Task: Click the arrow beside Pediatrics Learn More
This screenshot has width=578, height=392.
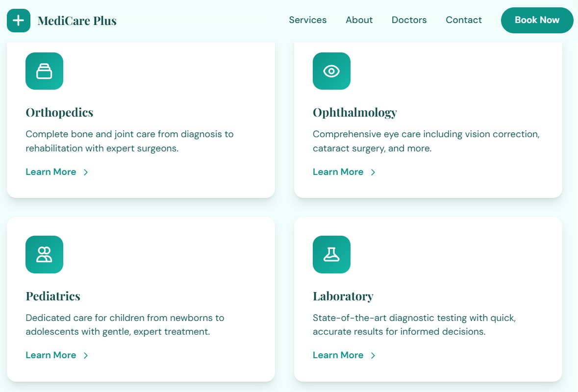Action: tap(86, 355)
